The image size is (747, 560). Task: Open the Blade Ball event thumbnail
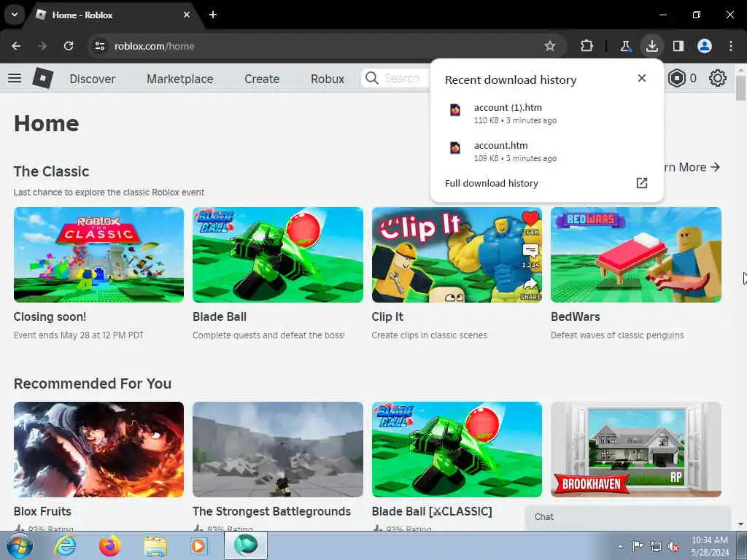(x=278, y=254)
